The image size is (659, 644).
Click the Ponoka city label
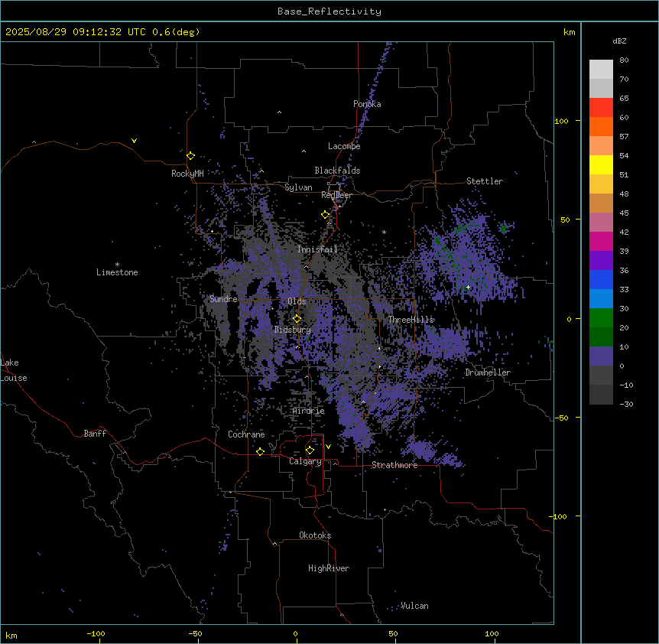tap(367, 104)
